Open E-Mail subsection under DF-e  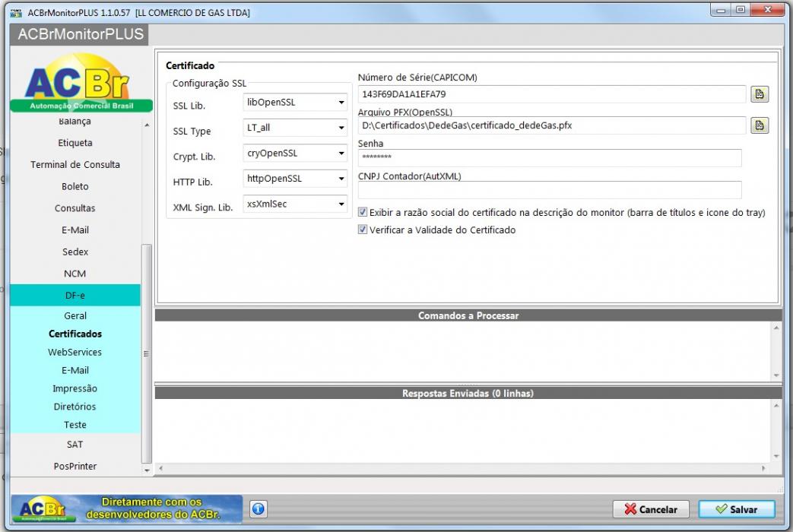[x=75, y=370]
